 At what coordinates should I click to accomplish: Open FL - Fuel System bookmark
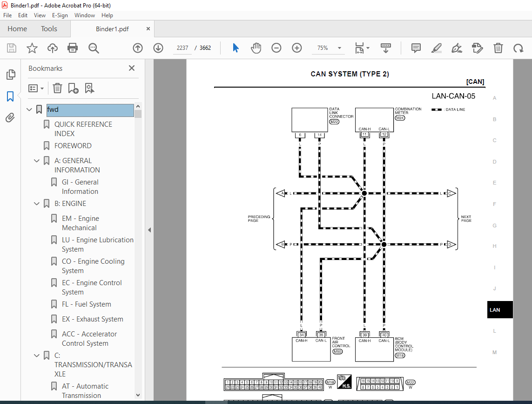click(x=87, y=304)
